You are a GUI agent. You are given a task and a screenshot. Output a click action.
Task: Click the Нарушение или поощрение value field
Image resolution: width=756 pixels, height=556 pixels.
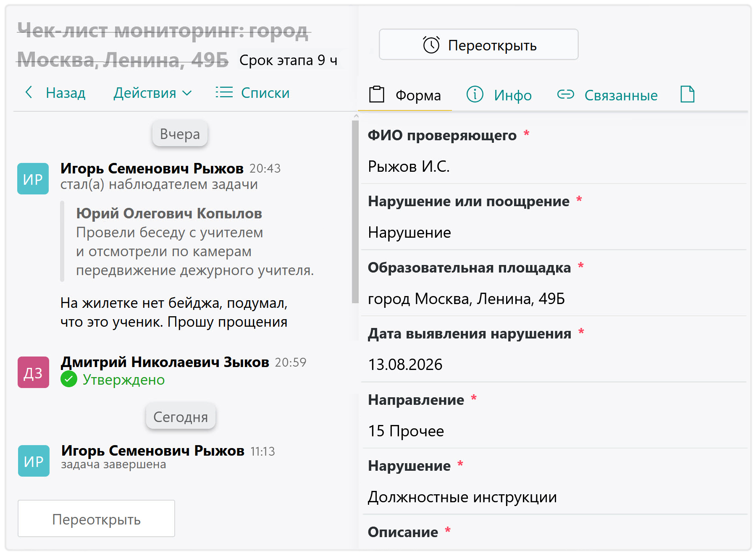409,232
